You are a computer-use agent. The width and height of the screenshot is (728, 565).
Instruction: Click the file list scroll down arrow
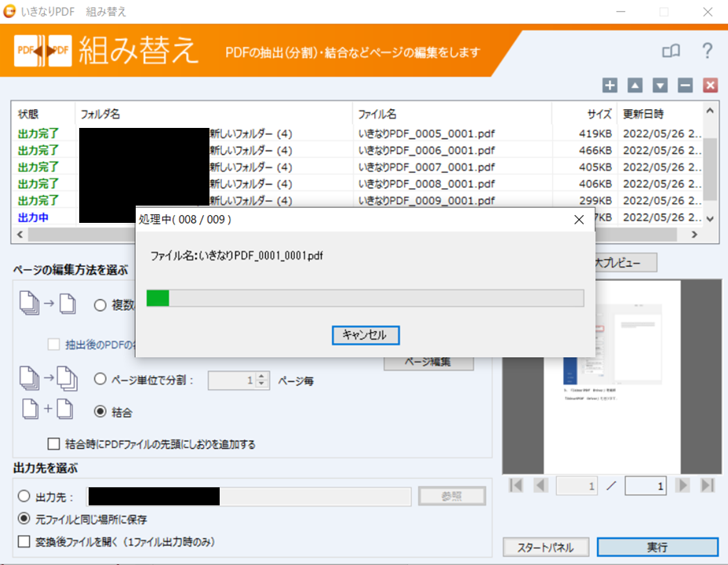[710, 219]
